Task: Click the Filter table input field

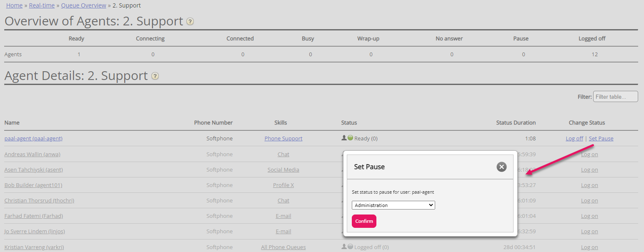Action: coord(615,97)
